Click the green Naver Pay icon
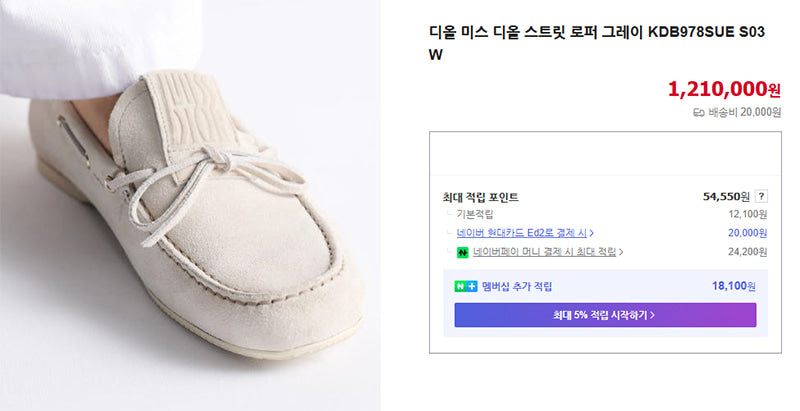Screen dimensions: 800x411 point(463,252)
